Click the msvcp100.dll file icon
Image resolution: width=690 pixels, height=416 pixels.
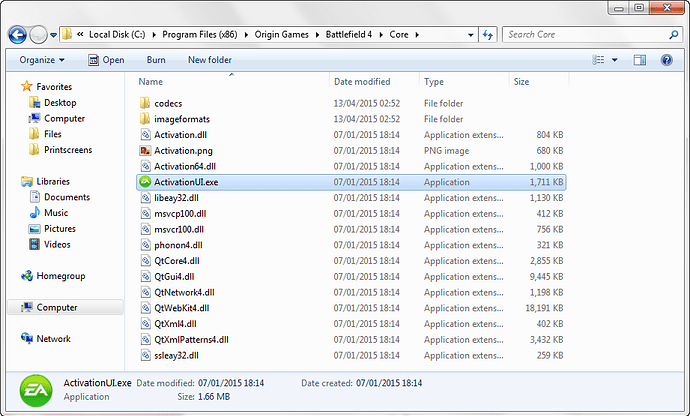(x=145, y=214)
